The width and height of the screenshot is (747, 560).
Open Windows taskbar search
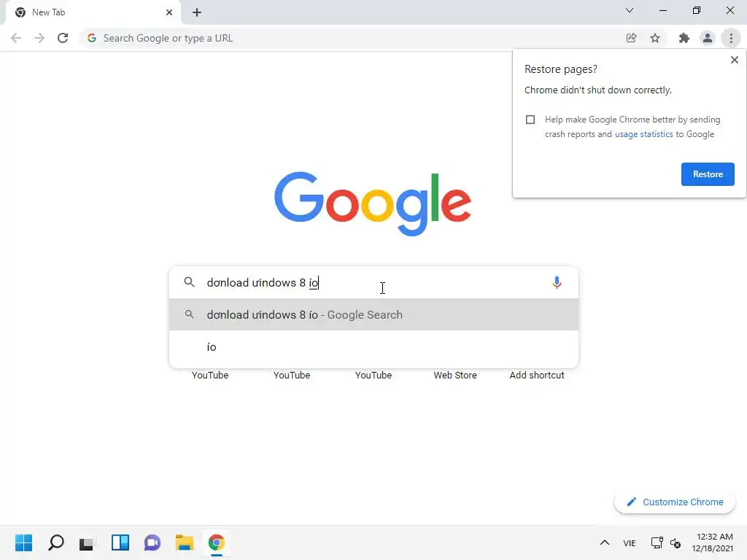click(55, 542)
